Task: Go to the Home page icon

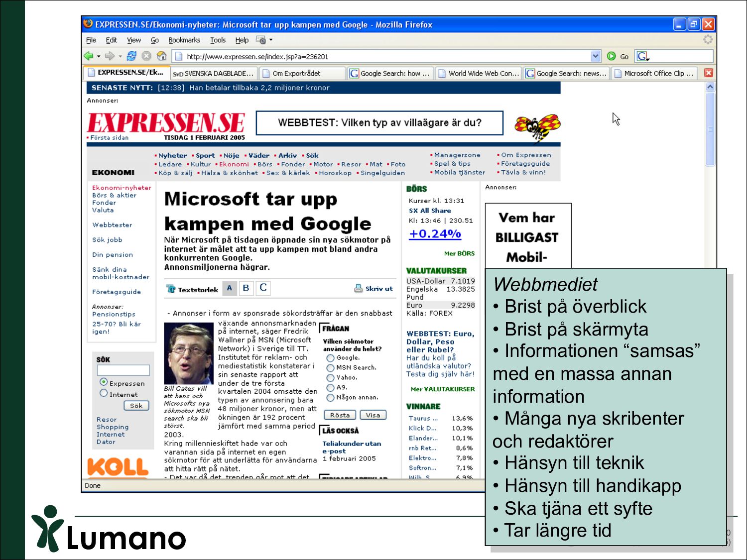Action: coord(161,56)
